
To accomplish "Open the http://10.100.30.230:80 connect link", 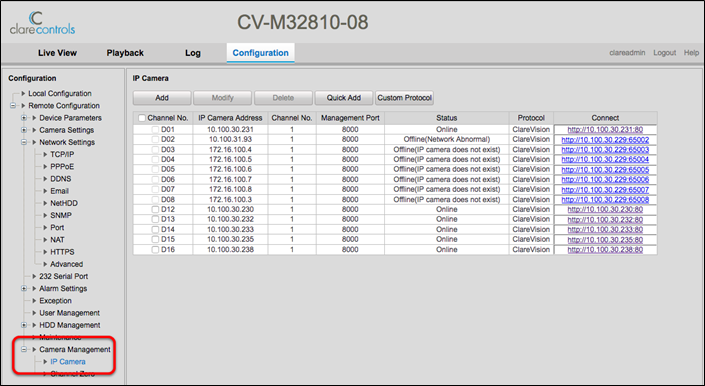I will [605, 209].
